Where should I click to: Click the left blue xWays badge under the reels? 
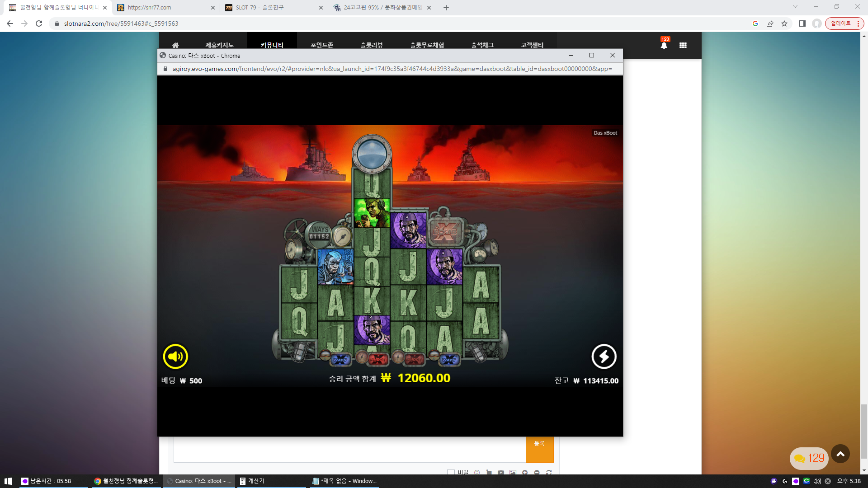click(340, 360)
